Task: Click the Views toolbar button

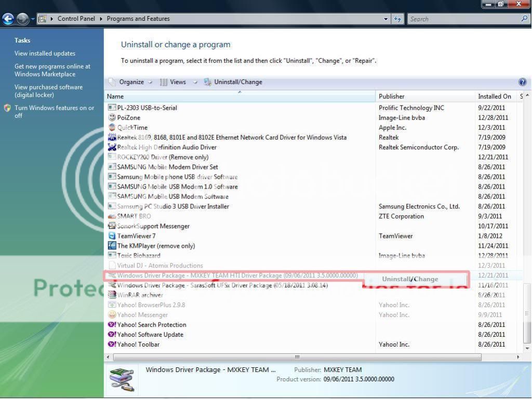Action: 174,82
